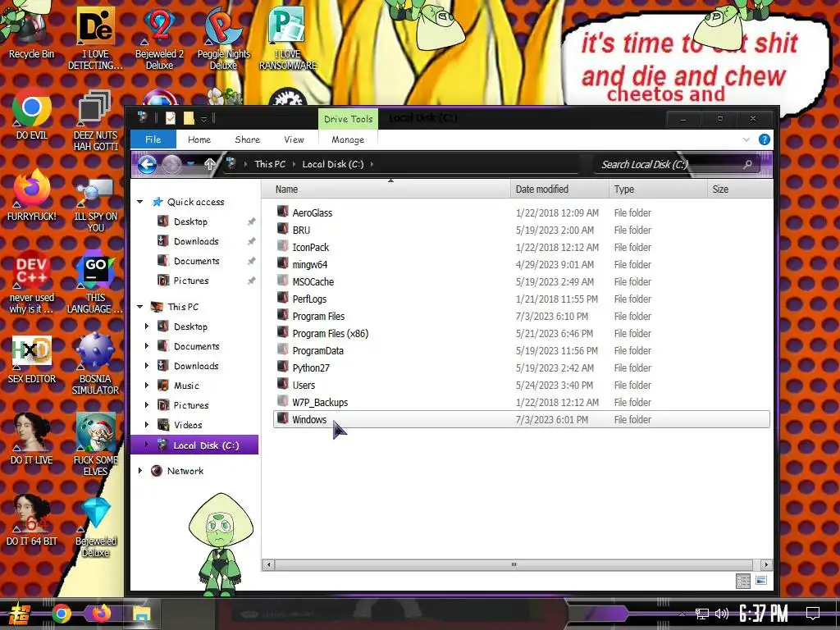This screenshot has width=840, height=630.
Task: Open the GoLand THIS LANGUAGE shortcut
Action: 95,281
